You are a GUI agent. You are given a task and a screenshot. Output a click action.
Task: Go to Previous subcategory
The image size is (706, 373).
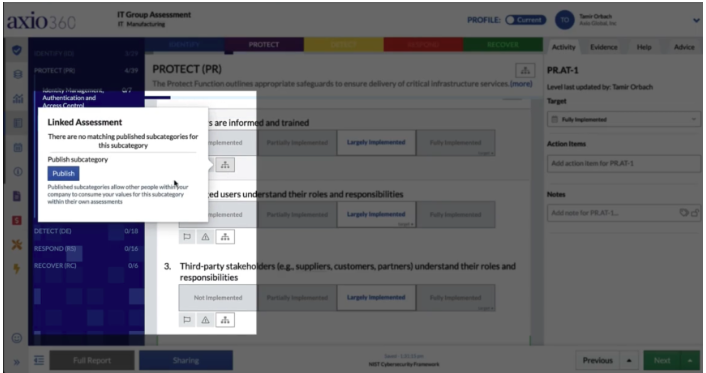point(597,360)
